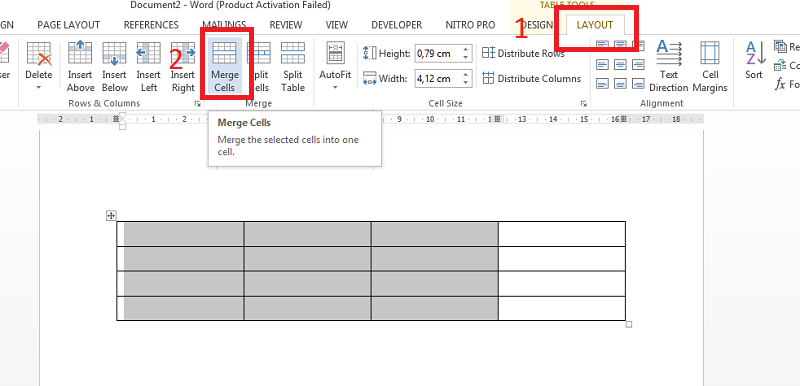800x386 pixels.
Task: Open the Cell Margins options
Action: tap(710, 67)
